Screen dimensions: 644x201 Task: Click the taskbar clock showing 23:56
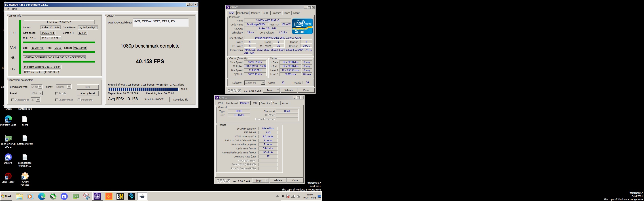tap(309, 196)
